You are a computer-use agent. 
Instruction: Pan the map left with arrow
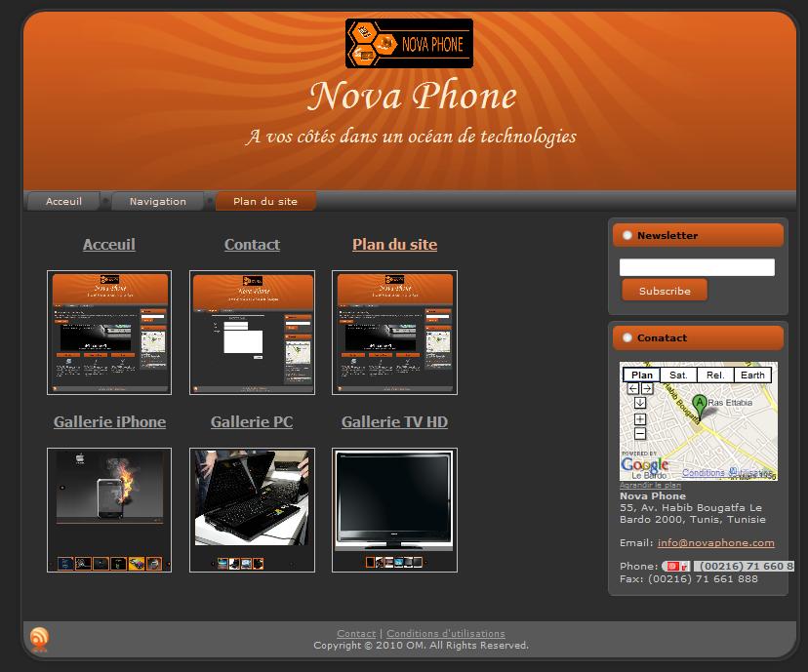click(632, 388)
